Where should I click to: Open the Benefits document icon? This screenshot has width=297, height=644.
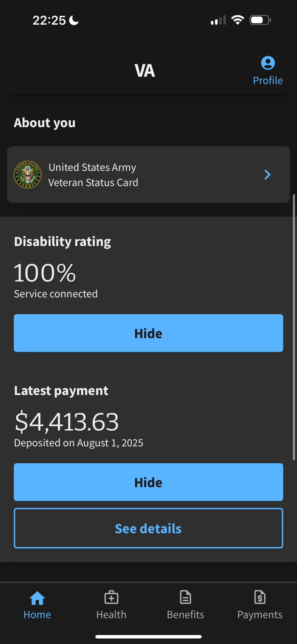pyautogui.click(x=185, y=597)
